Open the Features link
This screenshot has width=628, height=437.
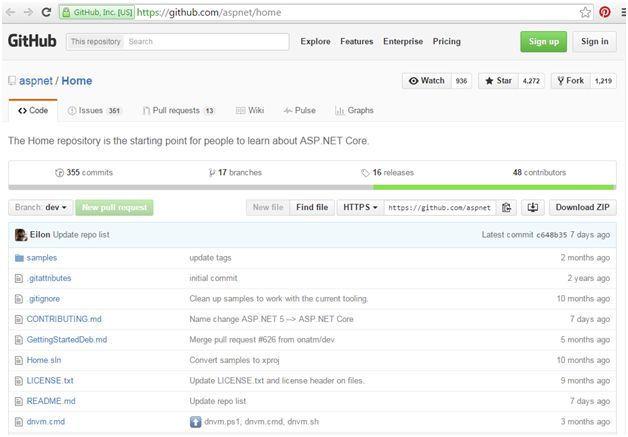coord(356,42)
